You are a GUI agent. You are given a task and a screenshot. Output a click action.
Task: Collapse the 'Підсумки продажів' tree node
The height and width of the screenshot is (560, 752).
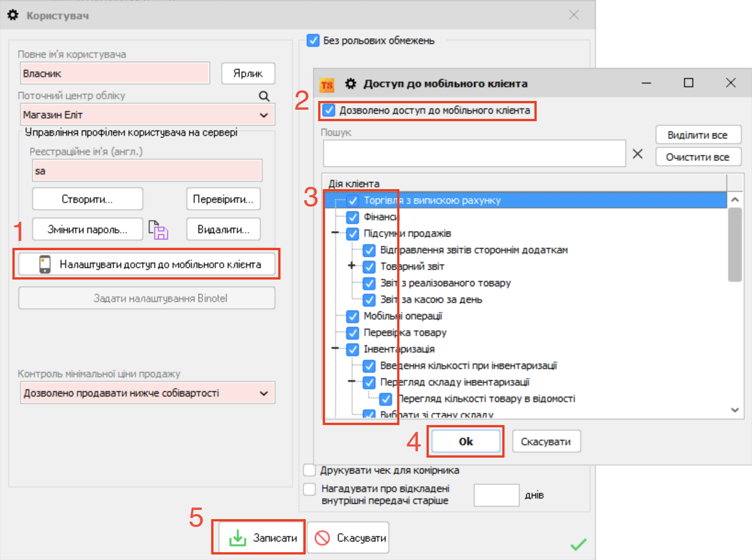(x=336, y=233)
